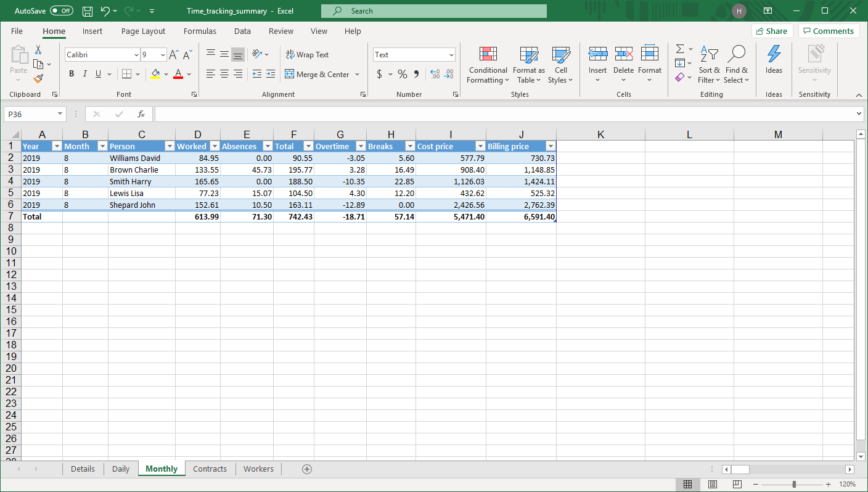868x492 pixels.
Task: Add a new sheet with plus icon
Action: [x=307, y=469]
